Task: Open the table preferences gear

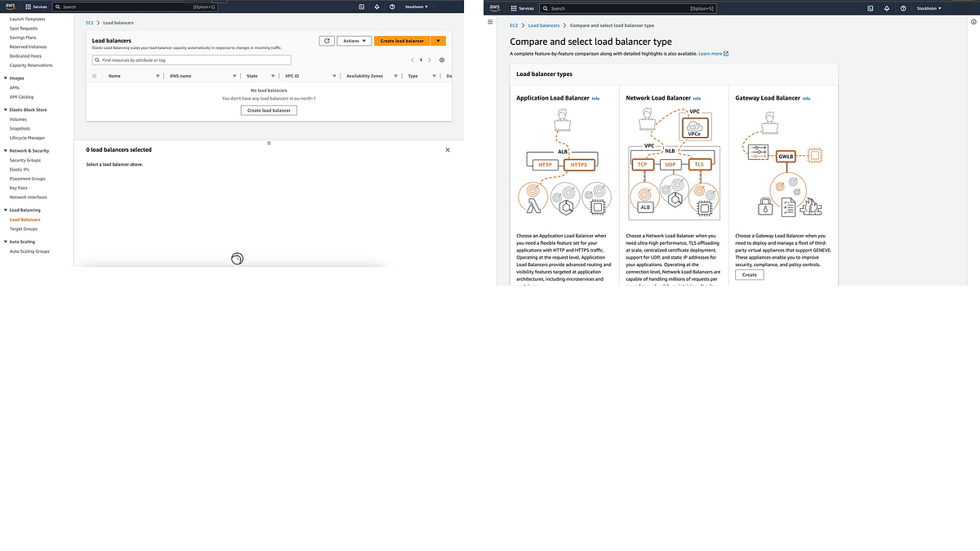Action: click(x=441, y=59)
